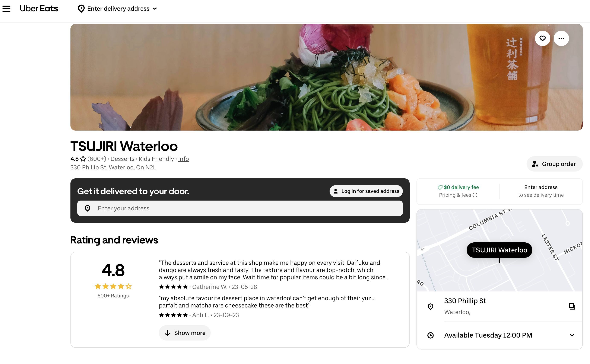
Task: Click the Info link
Action: click(x=183, y=159)
